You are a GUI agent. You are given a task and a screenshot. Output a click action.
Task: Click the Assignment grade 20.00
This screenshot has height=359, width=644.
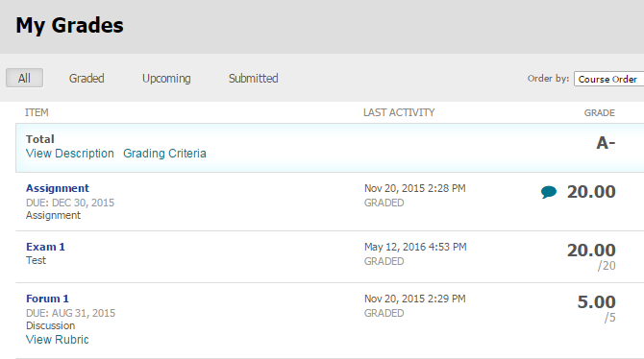tap(591, 192)
